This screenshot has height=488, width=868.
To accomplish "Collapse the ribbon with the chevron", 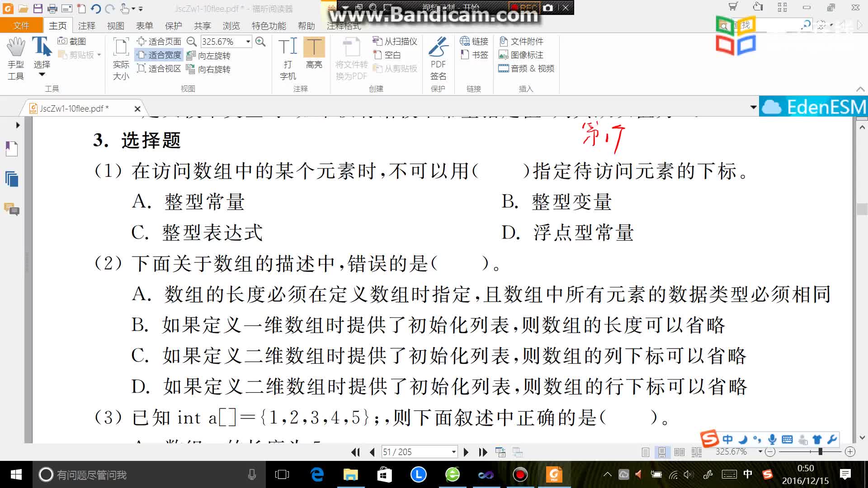I will click(x=860, y=89).
